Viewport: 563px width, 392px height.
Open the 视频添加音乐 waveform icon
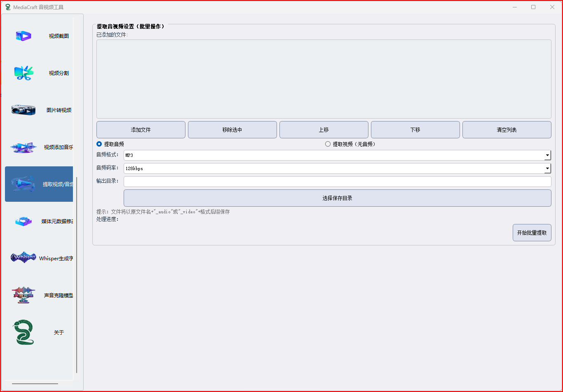[x=23, y=147]
